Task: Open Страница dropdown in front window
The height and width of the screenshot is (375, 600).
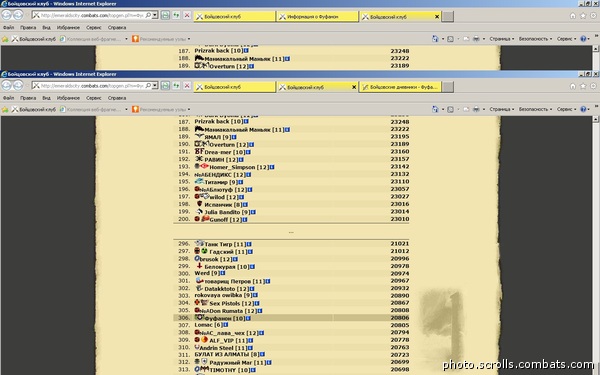Action: coord(502,109)
